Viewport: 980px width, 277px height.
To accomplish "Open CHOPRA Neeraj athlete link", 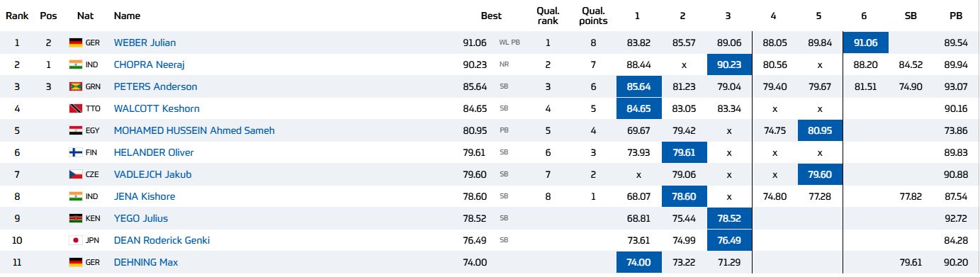I will [149, 64].
